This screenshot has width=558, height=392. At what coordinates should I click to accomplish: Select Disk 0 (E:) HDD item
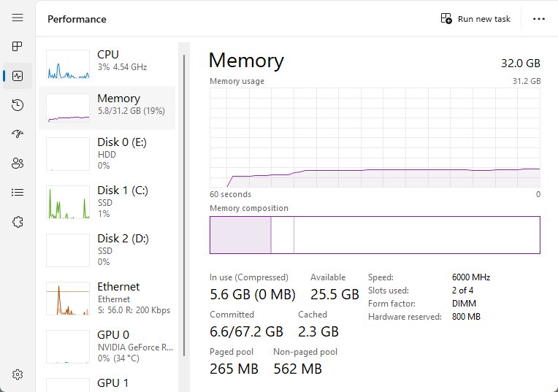[107, 154]
